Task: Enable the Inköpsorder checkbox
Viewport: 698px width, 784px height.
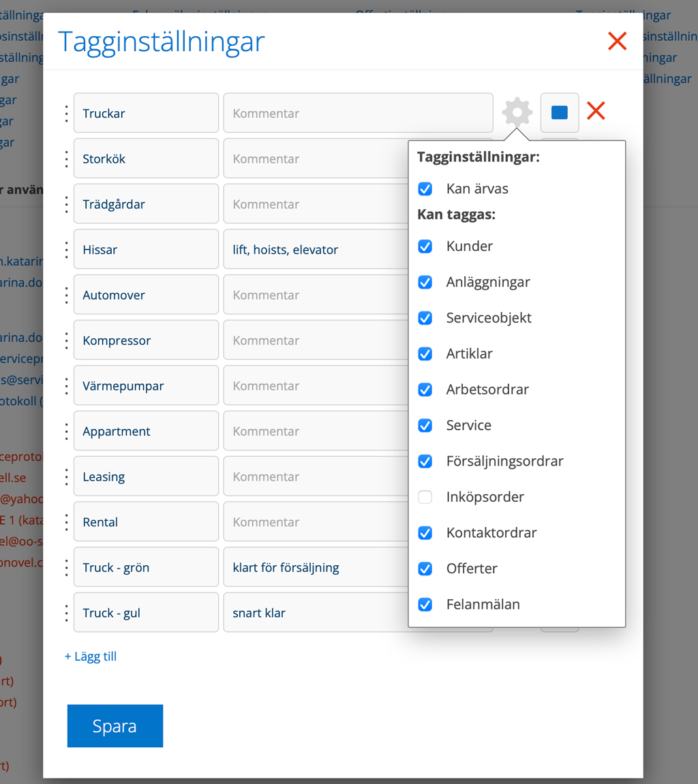Action: [425, 497]
